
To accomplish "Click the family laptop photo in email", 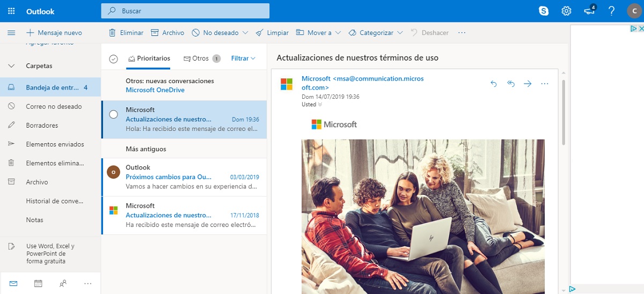I will click(x=423, y=217).
